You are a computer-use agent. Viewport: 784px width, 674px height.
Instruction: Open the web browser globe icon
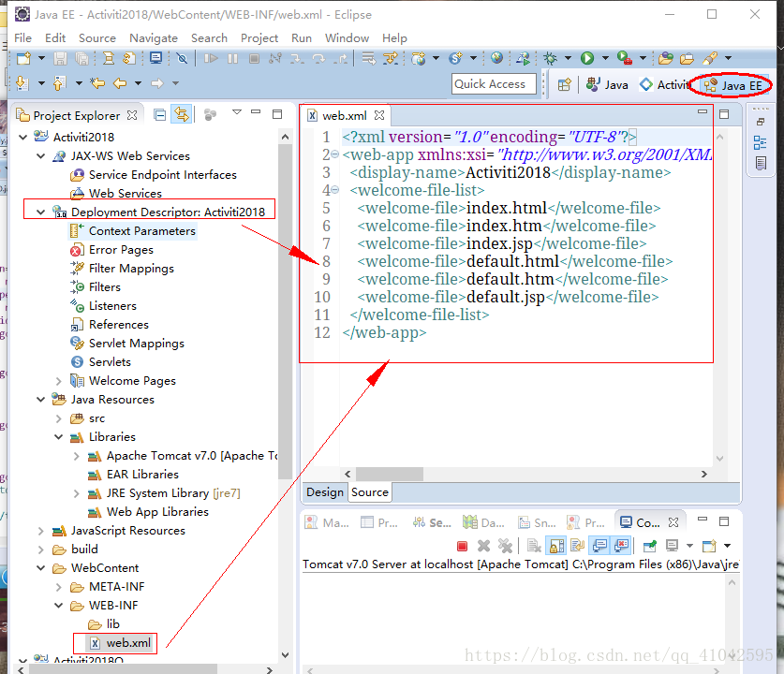[496, 58]
